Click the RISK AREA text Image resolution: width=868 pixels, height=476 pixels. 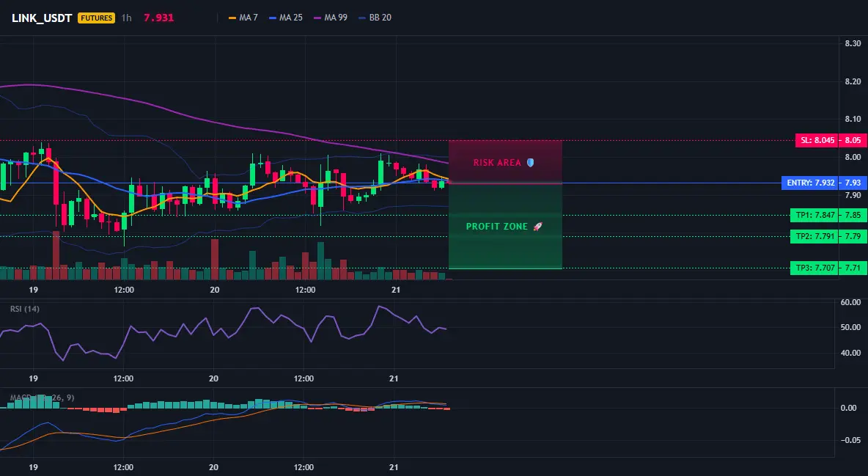(x=497, y=162)
